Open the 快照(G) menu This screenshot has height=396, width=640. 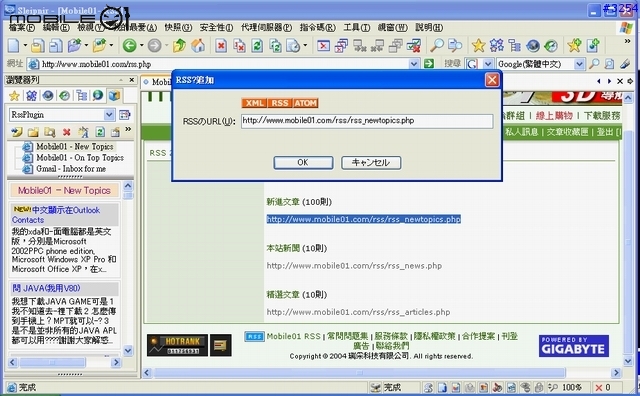point(178,27)
